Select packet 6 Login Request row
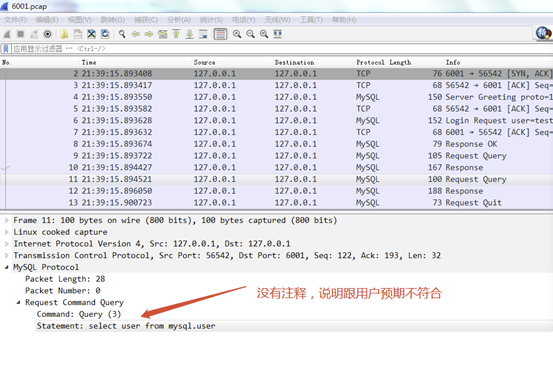553x372 pixels. coord(276,121)
